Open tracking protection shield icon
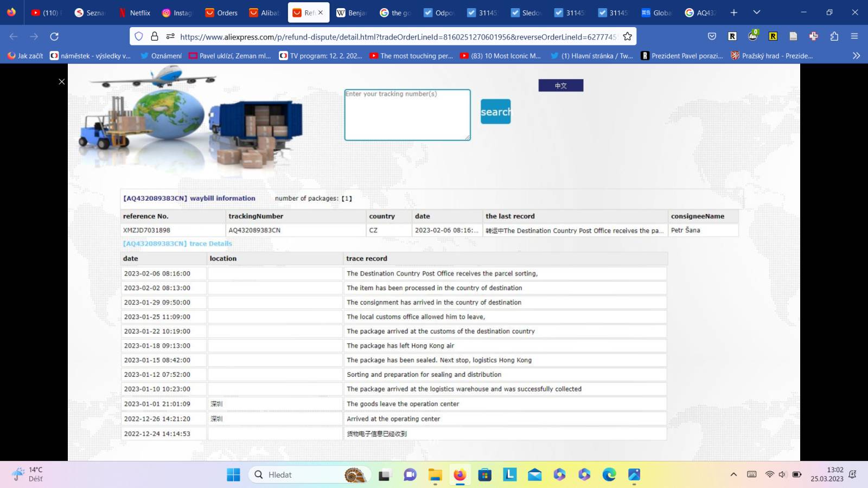Screen dimensions: 868x488 point(139,36)
